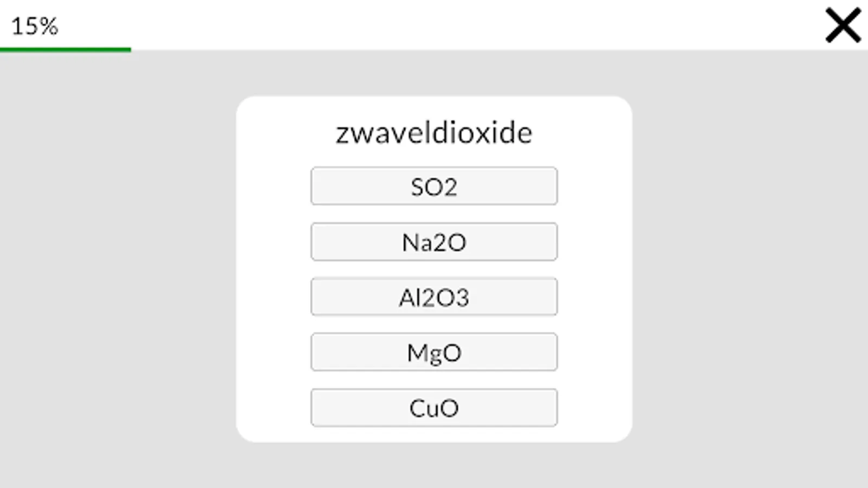Pick the aluminium oxide formula option

433,297
